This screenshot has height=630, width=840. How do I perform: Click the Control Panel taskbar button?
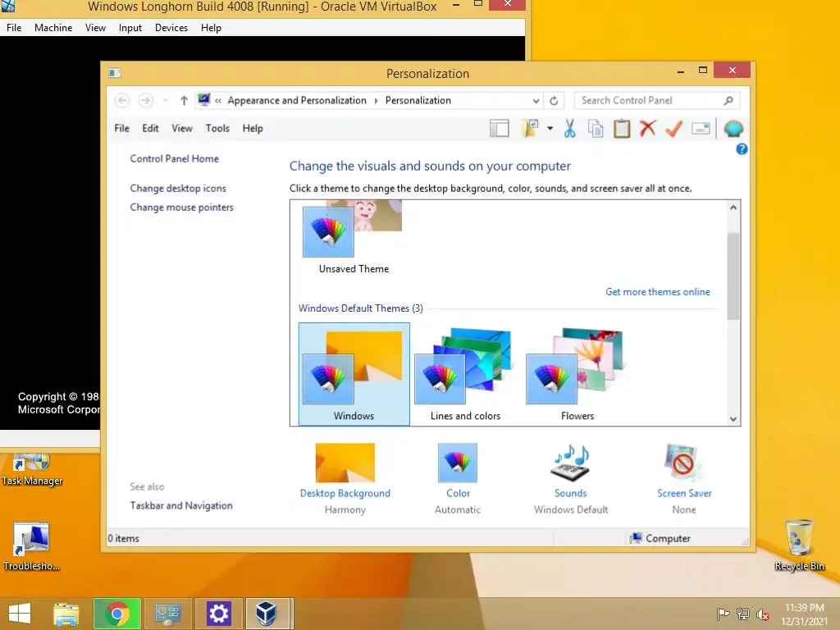167,614
